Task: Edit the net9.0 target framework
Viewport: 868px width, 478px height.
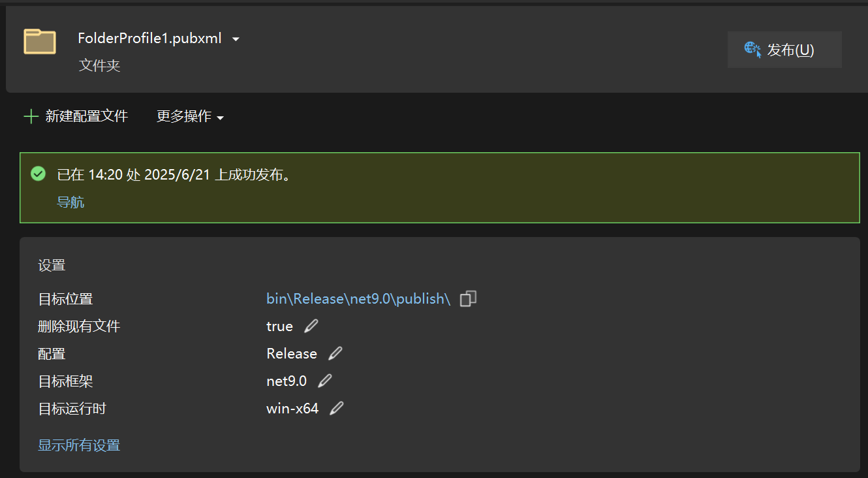Action: click(x=324, y=381)
